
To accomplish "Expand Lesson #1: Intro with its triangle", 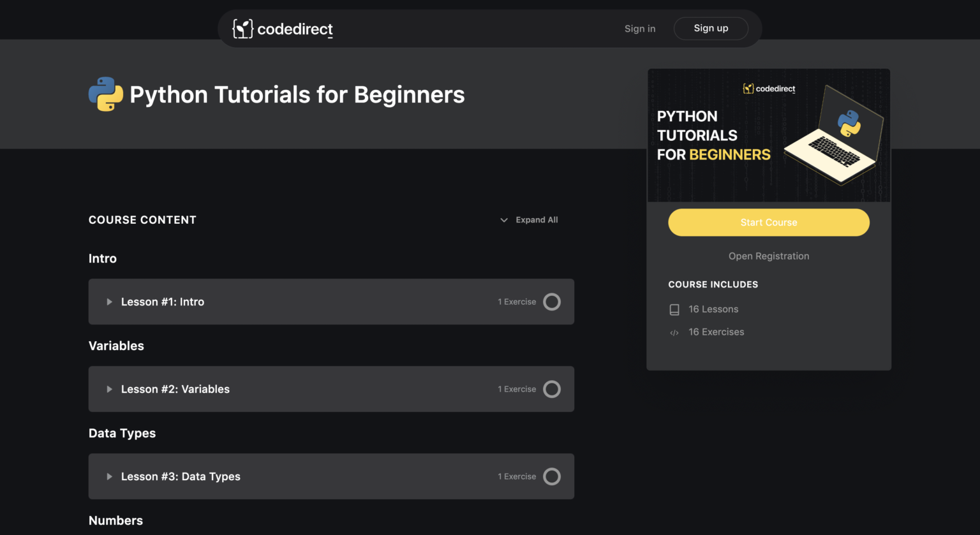I will tap(109, 302).
